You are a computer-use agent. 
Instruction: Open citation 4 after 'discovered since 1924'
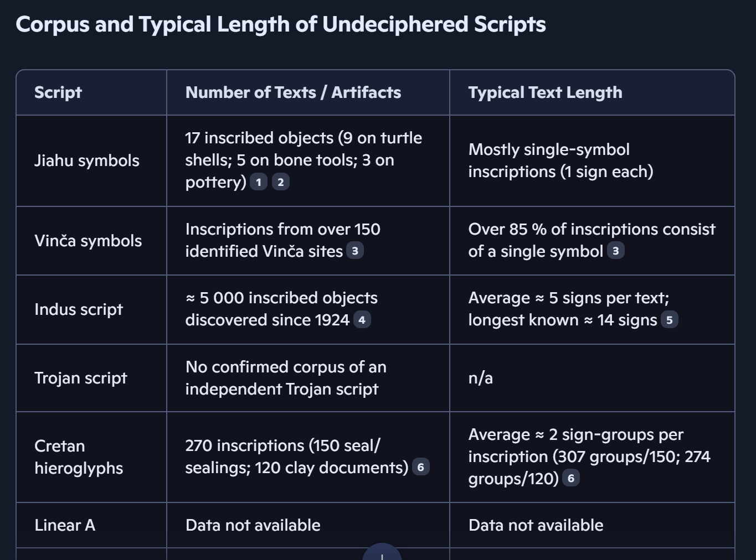[362, 320]
